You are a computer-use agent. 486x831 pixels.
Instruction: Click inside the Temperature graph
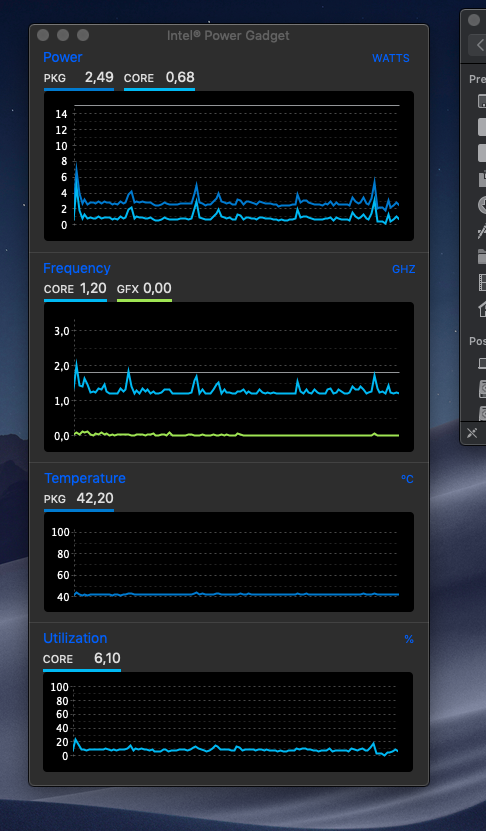tap(229, 562)
